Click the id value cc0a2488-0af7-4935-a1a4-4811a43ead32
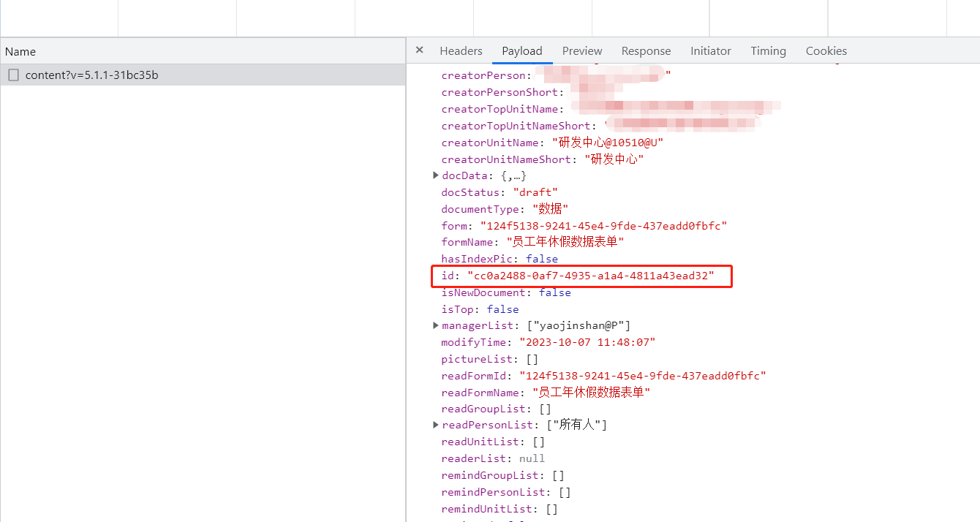The height and width of the screenshot is (522, 980). click(591, 276)
